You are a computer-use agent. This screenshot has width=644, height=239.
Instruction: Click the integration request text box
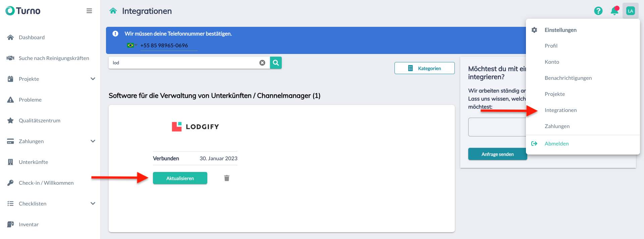497,127
